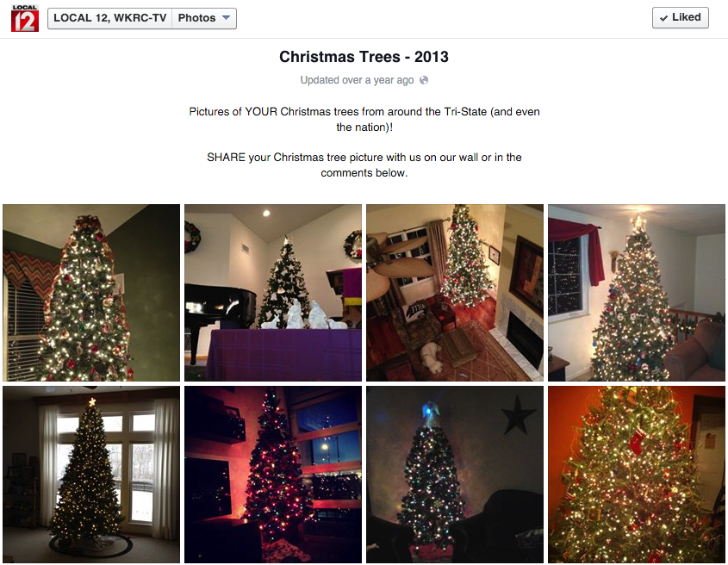
Task: Open tree photo with black star on wall
Action: point(455,475)
